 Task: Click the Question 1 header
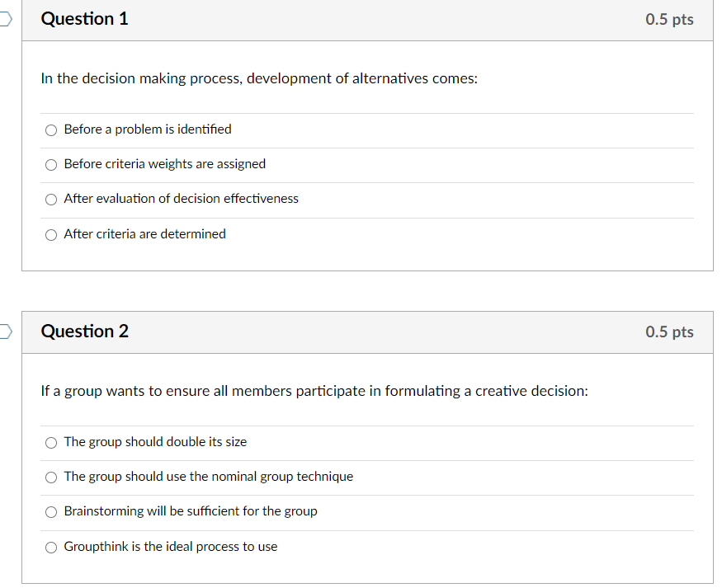pos(84,18)
